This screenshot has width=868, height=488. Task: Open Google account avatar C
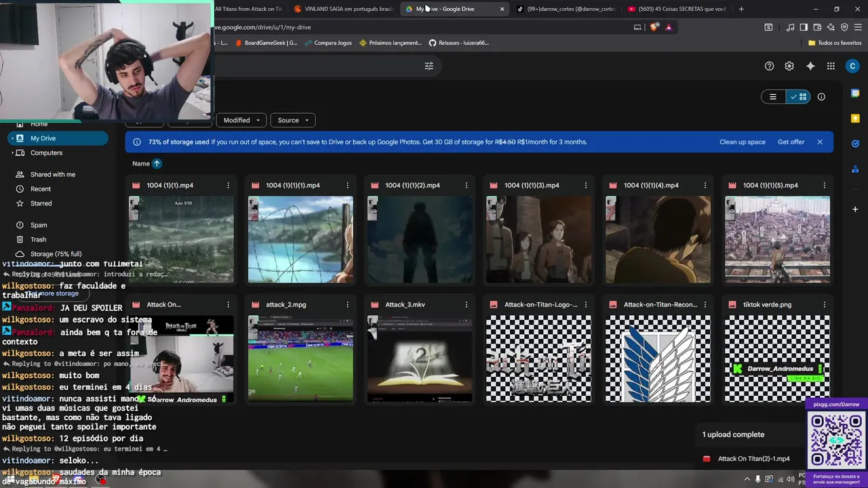(x=852, y=66)
